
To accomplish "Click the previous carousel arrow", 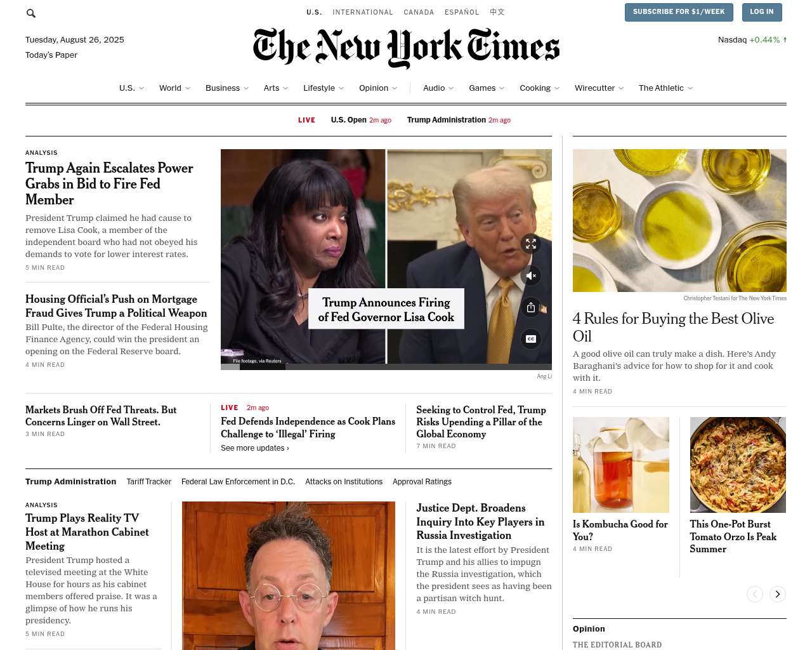I will tap(754, 594).
